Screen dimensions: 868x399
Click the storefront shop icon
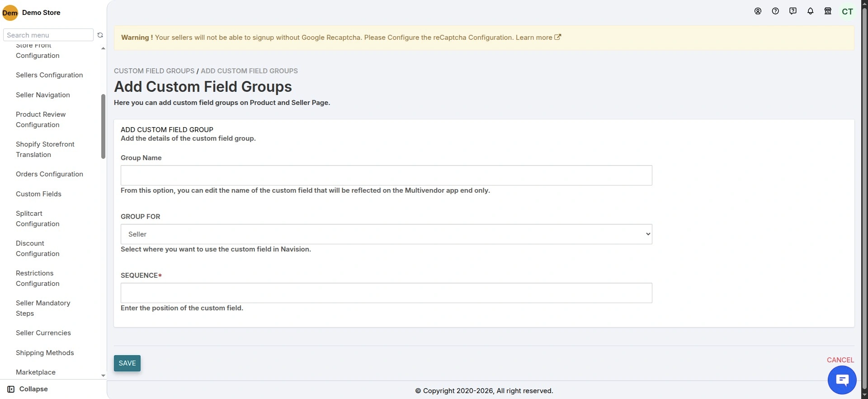tap(828, 11)
